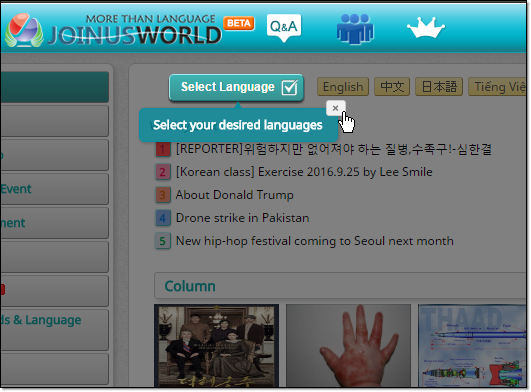Open the About Donald Trump post
The height and width of the screenshot is (392, 531).
(x=234, y=195)
